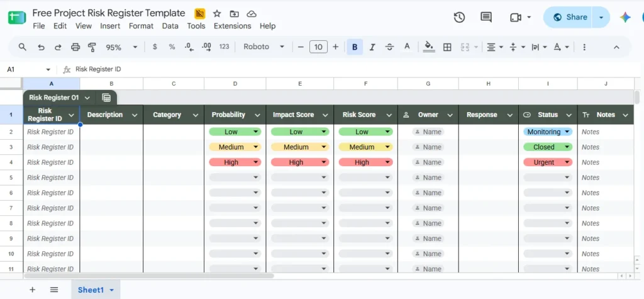The width and height of the screenshot is (644, 299).
Task: Click the Name box showing A1
Action: tap(29, 69)
